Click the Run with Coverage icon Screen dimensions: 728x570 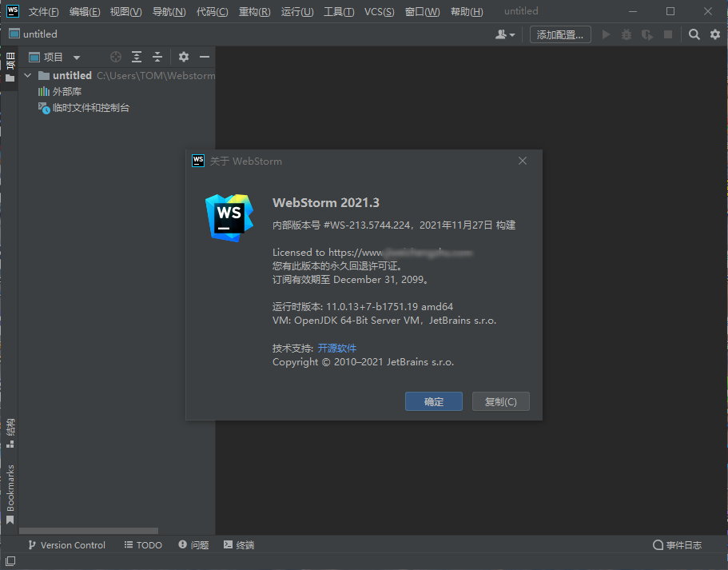tap(647, 35)
